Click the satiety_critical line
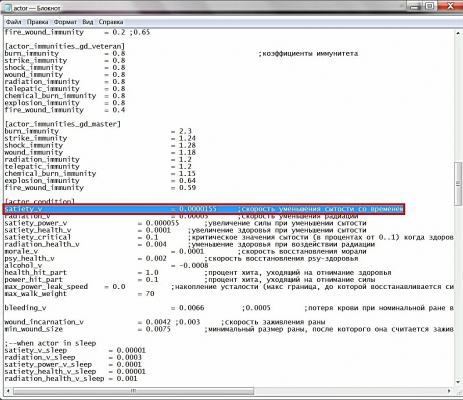Viewport: 463px width, 400px height. (x=229, y=237)
